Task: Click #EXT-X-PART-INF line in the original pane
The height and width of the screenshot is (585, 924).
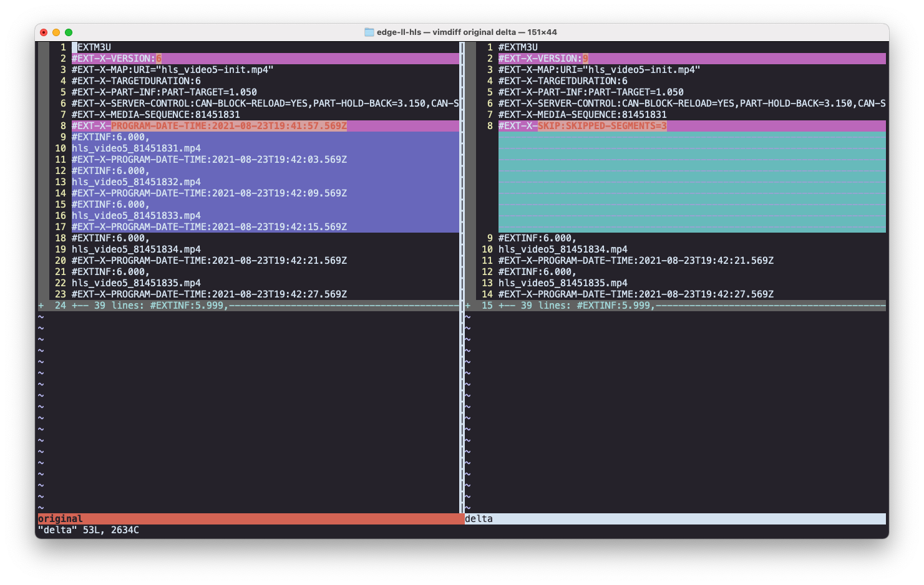Action: point(164,92)
